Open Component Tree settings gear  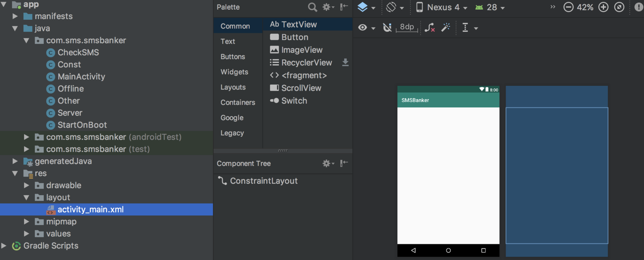click(x=328, y=163)
